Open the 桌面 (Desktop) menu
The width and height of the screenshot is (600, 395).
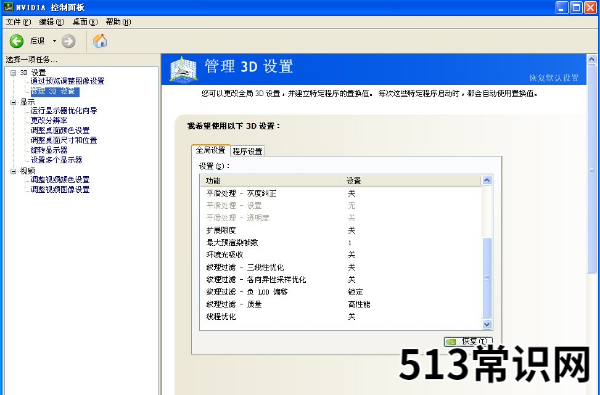[x=85, y=22]
